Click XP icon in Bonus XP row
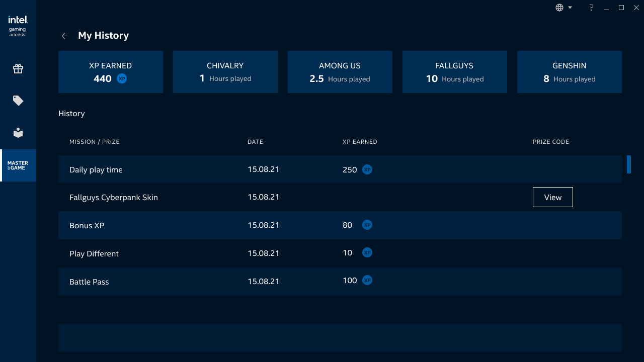Image resolution: width=644 pixels, height=362 pixels. [367, 225]
